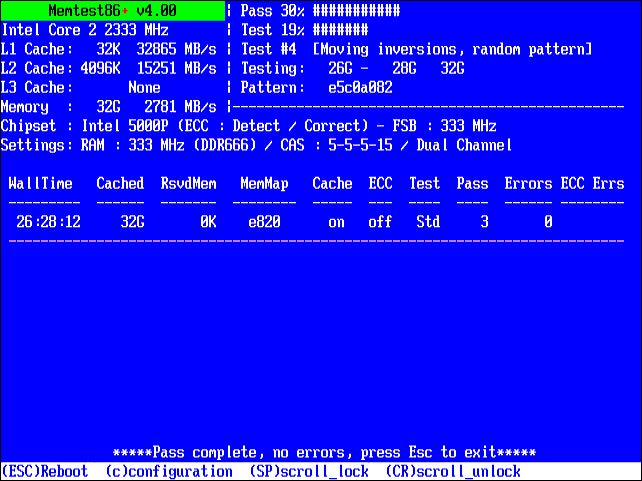Click the ECC Detect / Correct text
This screenshot has height=481, width=642.
273,126
